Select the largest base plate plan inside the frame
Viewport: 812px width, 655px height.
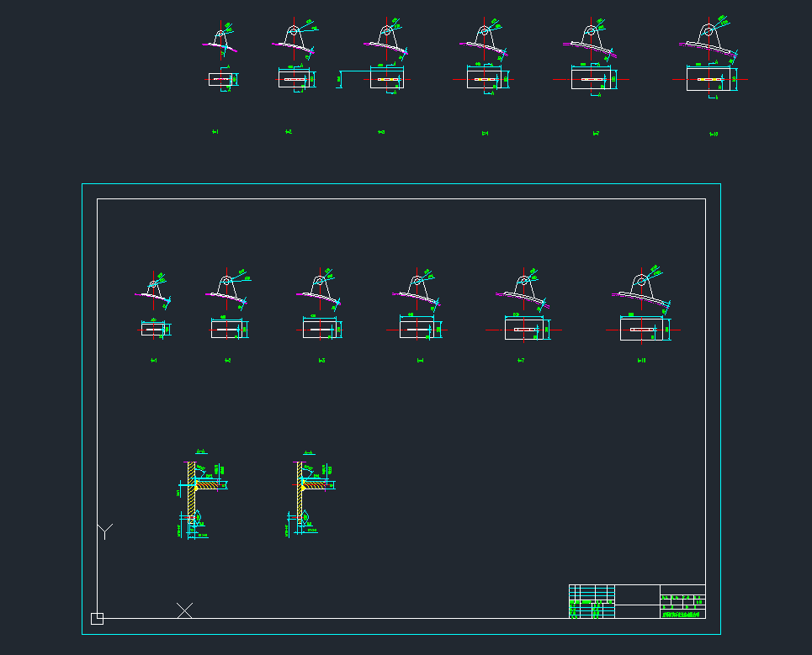[x=643, y=329]
